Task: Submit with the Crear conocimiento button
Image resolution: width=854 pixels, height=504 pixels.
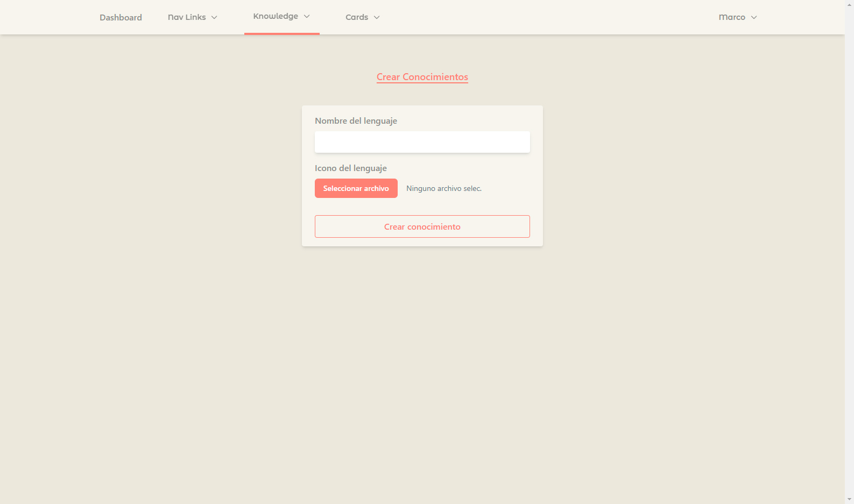Action: pyautogui.click(x=422, y=226)
